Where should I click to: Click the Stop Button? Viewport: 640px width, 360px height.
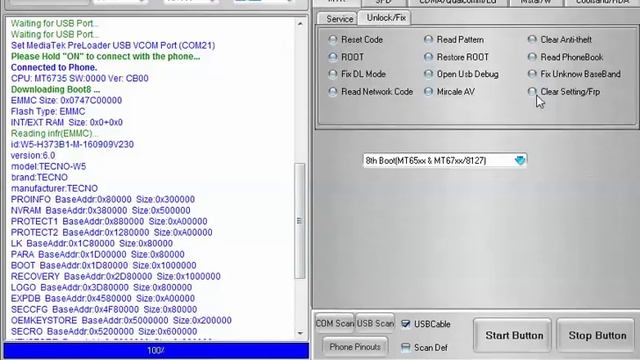click(x=596, y=336)
